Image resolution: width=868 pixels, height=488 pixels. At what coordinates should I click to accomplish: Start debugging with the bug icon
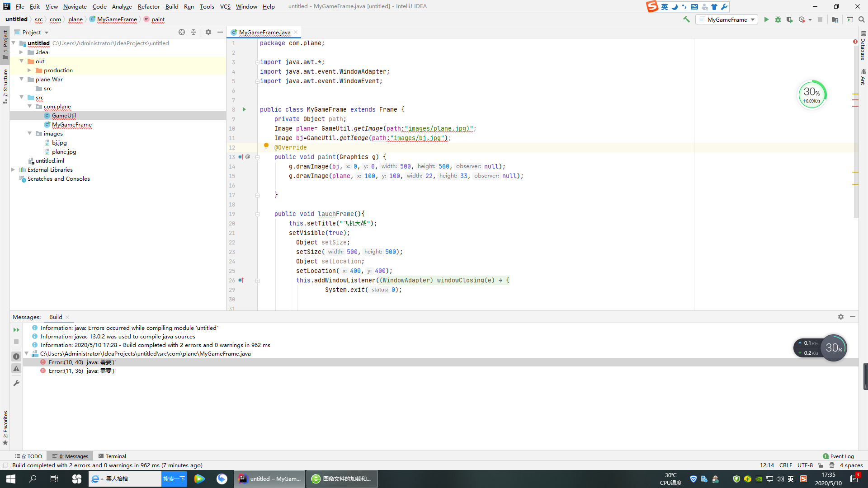point(778,19)
